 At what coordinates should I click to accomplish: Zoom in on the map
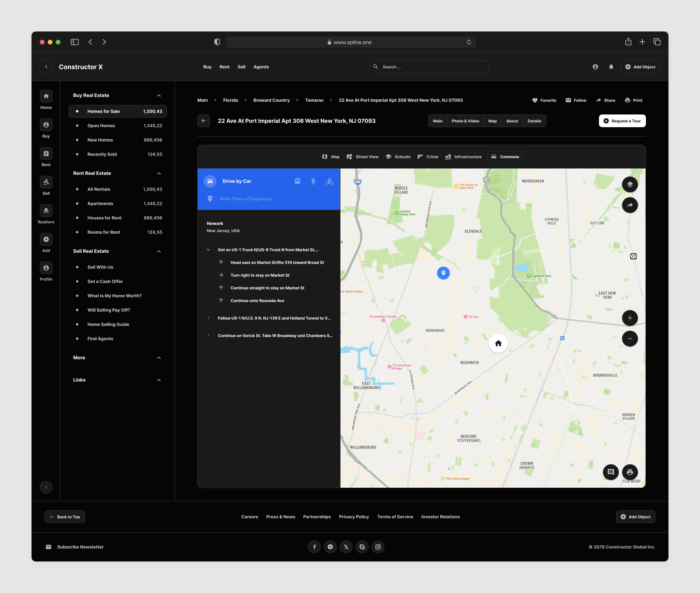point(630,318)
